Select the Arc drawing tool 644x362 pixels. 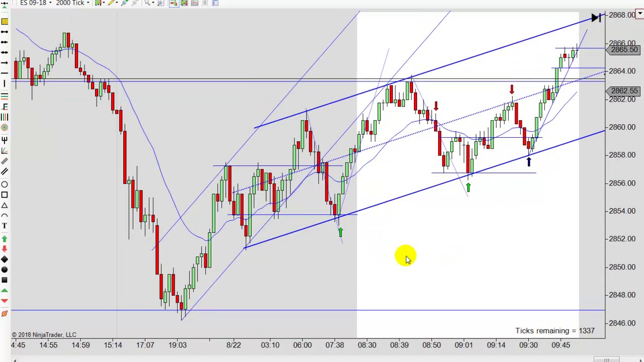pos(5,216)
